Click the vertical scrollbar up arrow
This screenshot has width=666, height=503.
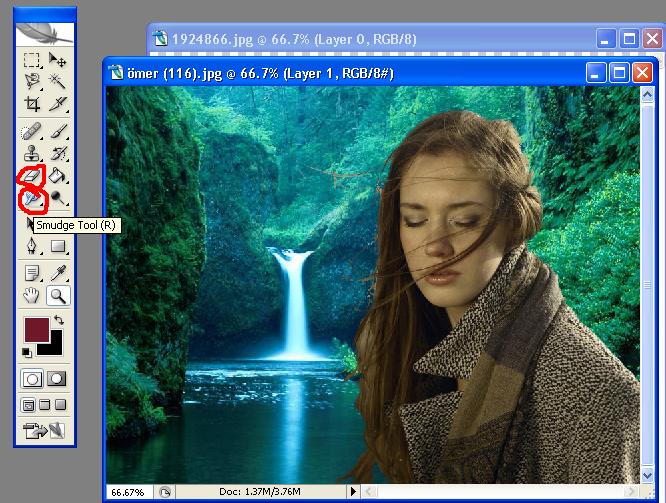[647, 94]
